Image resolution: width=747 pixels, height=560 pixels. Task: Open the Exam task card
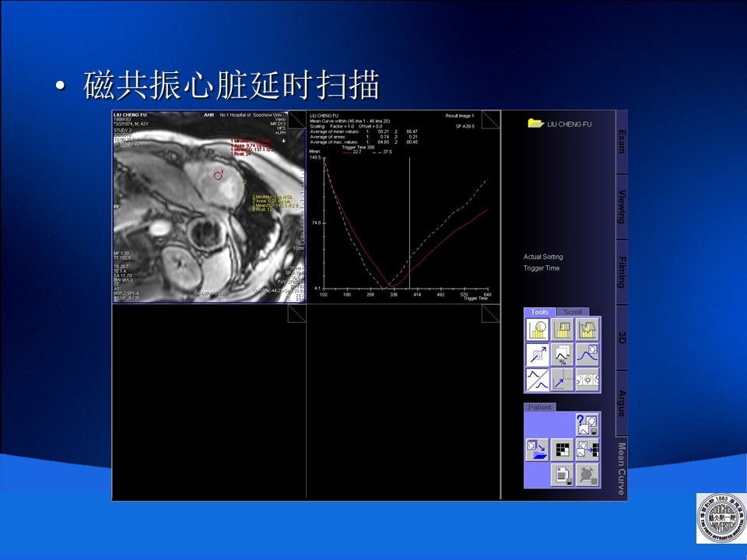pyautogui.click(x=621, y=142)
